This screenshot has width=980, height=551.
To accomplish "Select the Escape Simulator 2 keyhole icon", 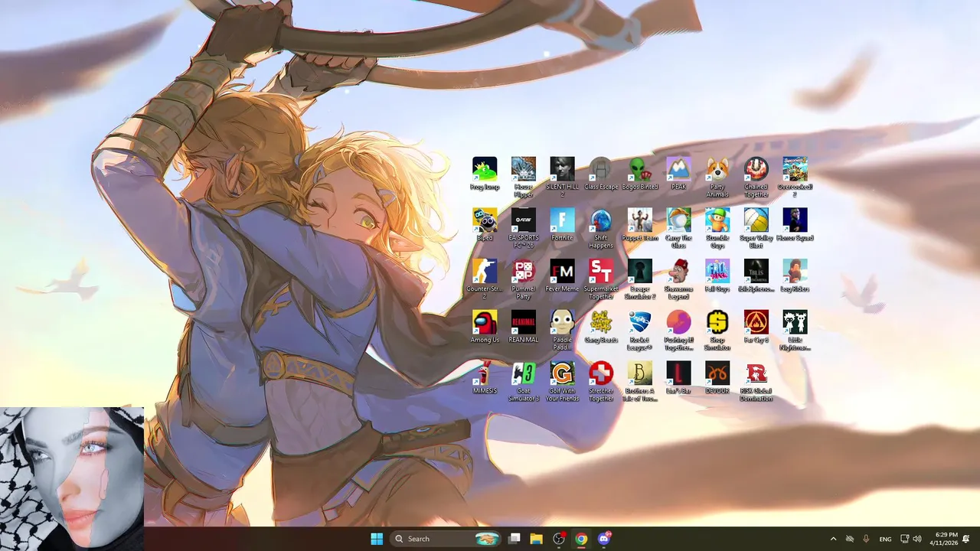I will point(640,279).
